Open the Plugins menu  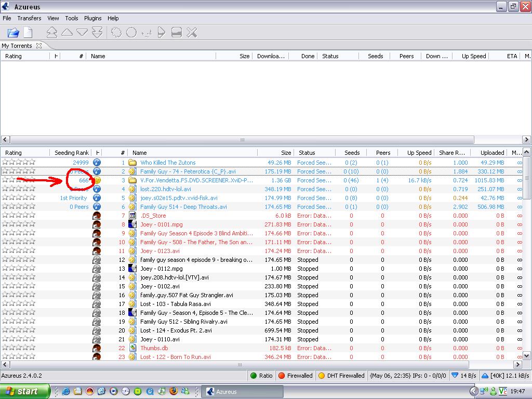pyautogui.click(x=92, y=18)
